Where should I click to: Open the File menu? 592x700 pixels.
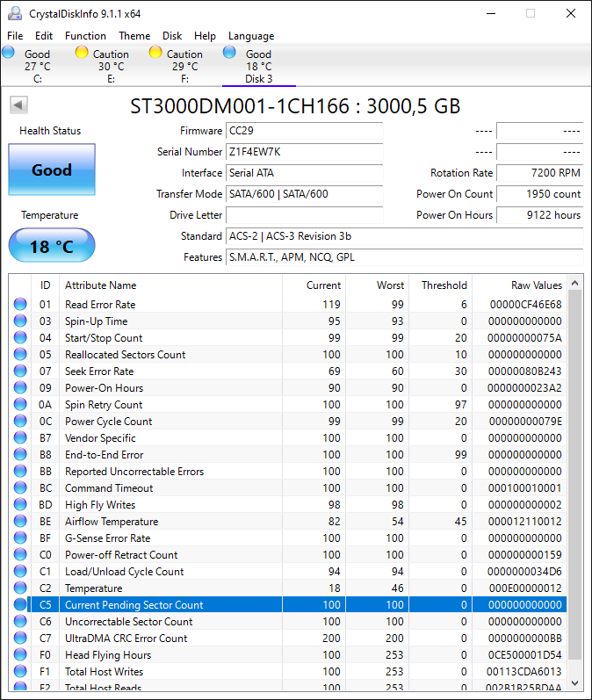click(x=15, y=36)
